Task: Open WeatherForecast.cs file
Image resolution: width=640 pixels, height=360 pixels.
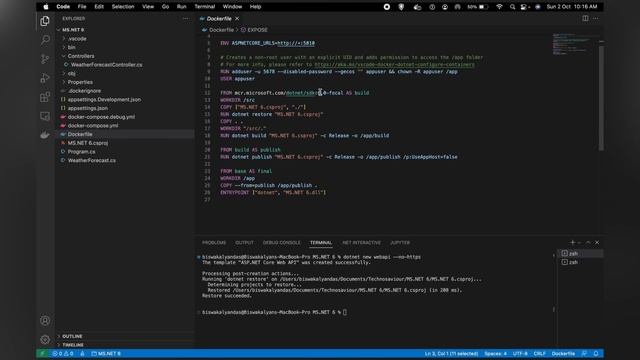Action: coord(91,160)
